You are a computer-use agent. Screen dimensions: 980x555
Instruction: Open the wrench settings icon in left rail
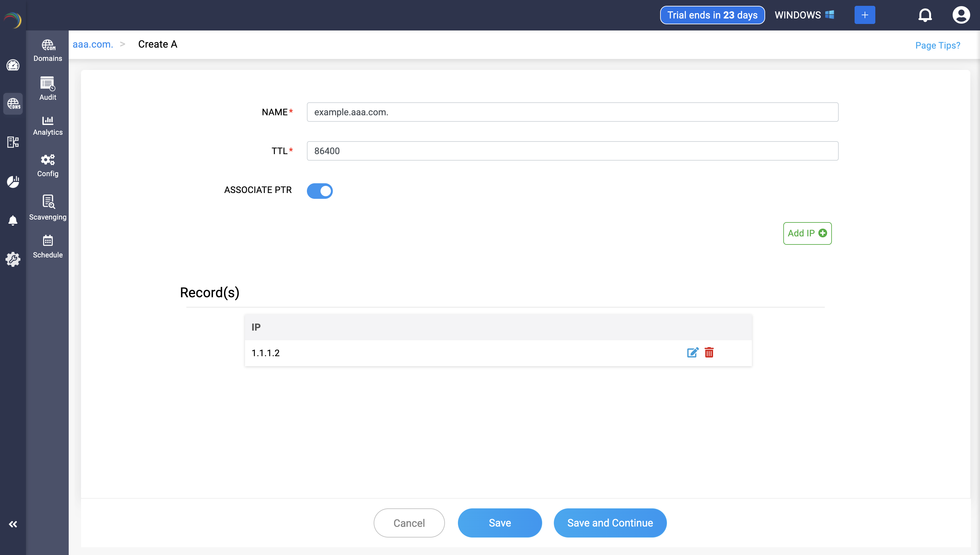tap(13, 259)
